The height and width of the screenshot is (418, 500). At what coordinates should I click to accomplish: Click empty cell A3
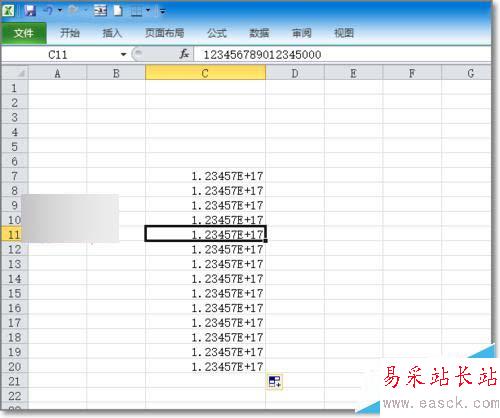click(x=57, y=117)
